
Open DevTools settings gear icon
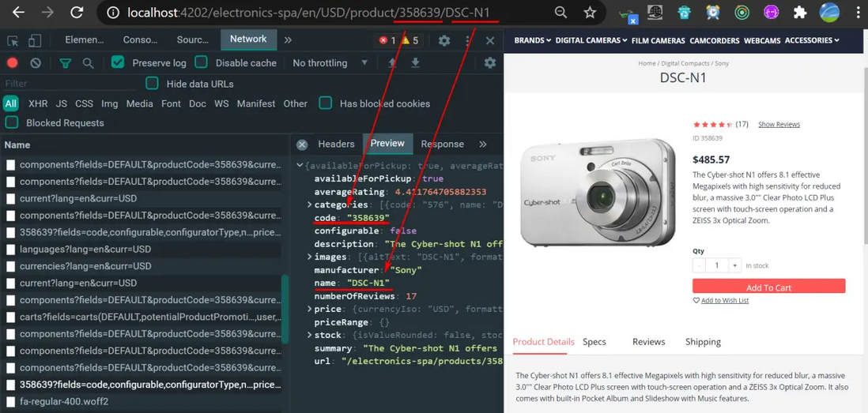tap(444, 40)
